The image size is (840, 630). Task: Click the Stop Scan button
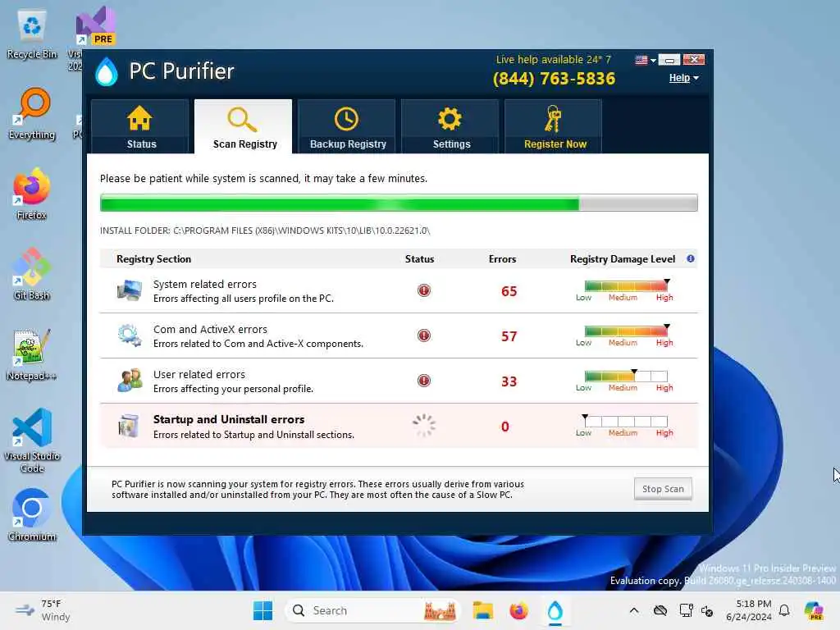(x=663, y=489)
